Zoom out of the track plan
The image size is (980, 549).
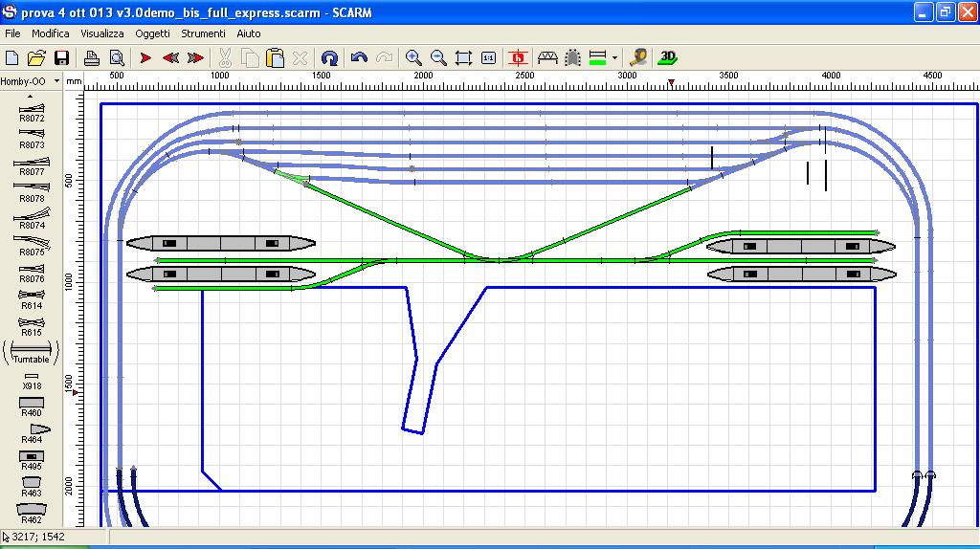point(438,58)
